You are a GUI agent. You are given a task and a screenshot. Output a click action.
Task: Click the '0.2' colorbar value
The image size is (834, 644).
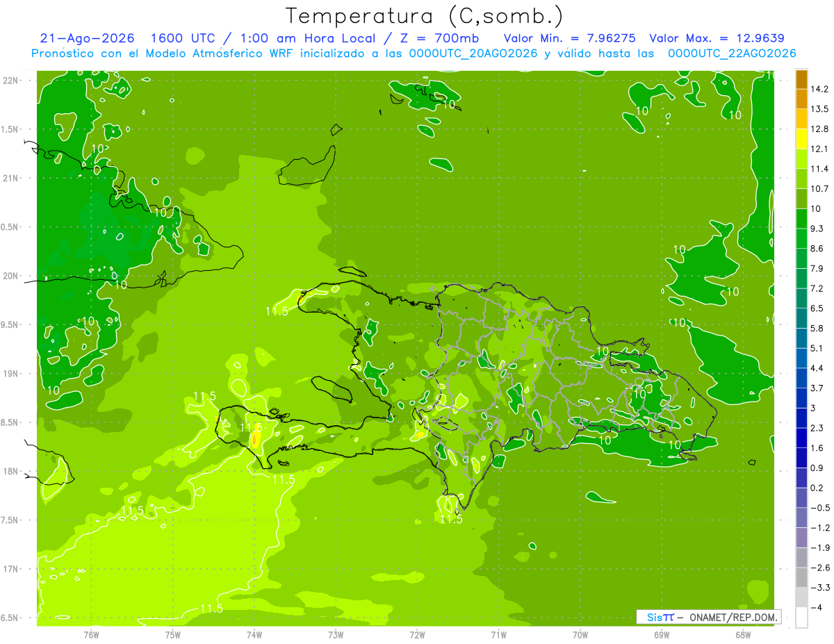(x=817, y=488)
